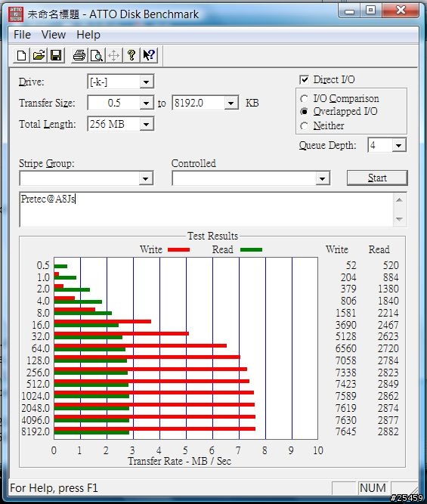The height and width of the screenshot is (504, 427).
Task: Select the Overlapped I/O radio button
Action: (304, 112)
